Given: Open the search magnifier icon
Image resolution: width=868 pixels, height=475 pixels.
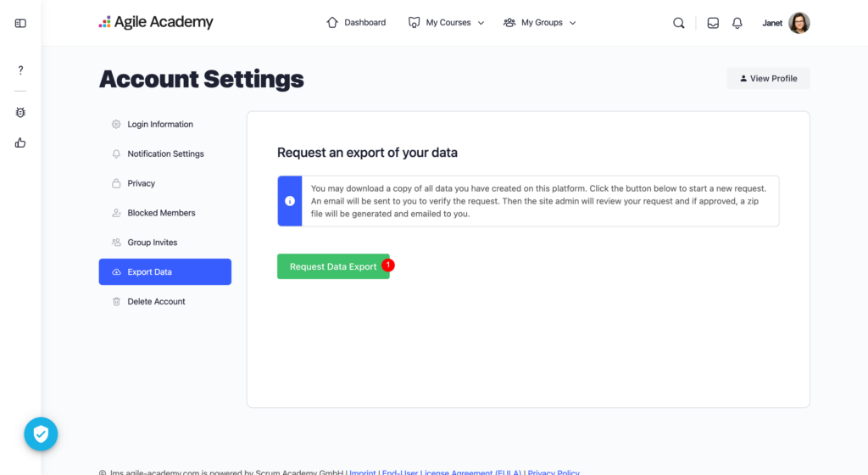Looking at the screenshot, I should click(x=678, y=23).
